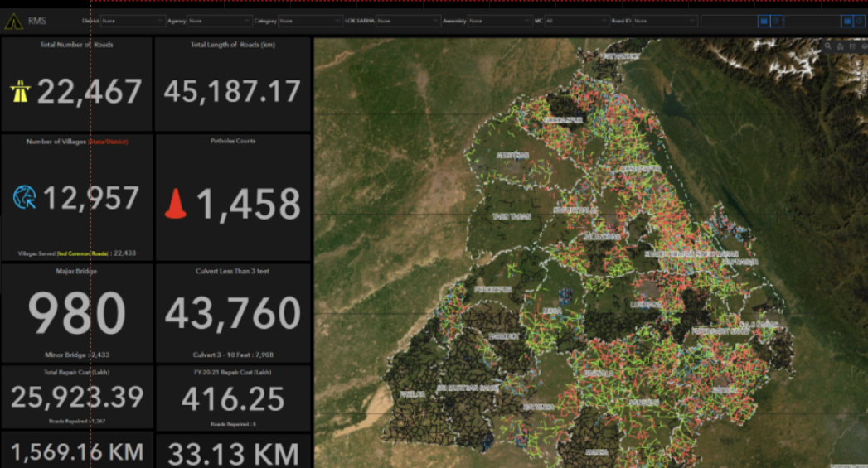Viewport: 868px width, 468px height.
Task: Select the FY 20-21 Repair Cost value 416.25
Action: [x=233, y=399]
